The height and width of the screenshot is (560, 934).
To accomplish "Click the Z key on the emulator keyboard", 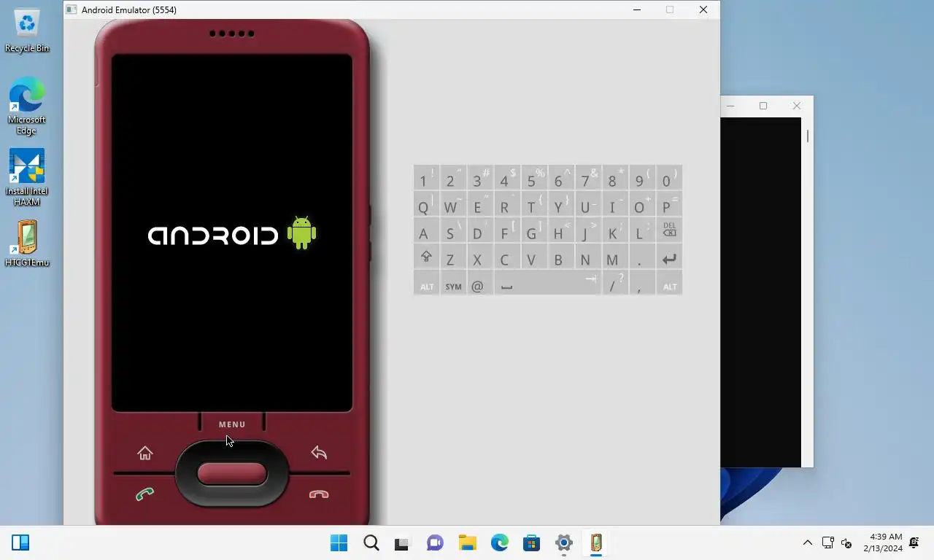I will (453, 258).
